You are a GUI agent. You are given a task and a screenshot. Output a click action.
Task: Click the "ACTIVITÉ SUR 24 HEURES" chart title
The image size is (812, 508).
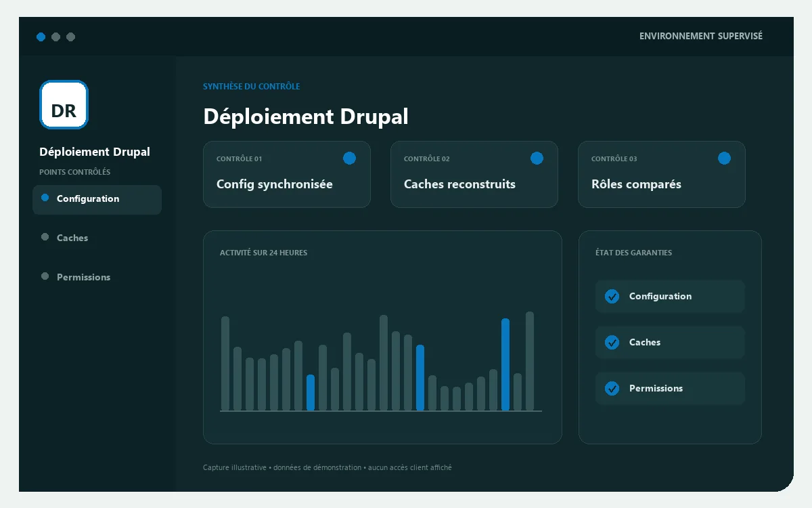(263, 253)
